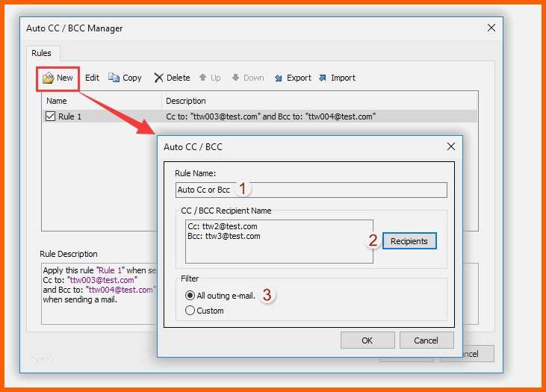Click the Rule Name input field
This screenshot has width=546, height=392.
311,190
